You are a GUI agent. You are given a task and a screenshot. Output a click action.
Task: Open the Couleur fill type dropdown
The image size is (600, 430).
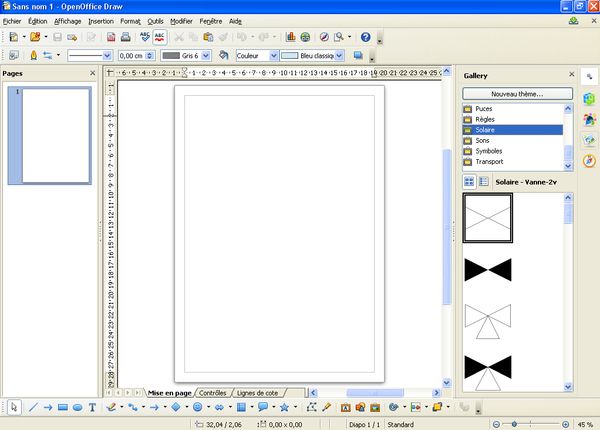pyautogui.click(x=274, y=55)
